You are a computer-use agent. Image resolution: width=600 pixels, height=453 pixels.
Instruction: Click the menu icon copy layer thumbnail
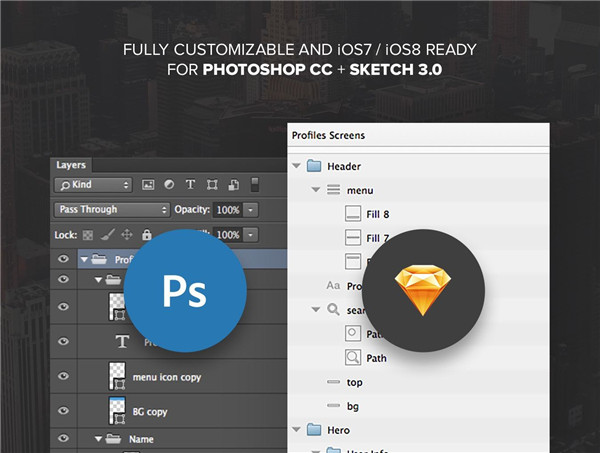click(x=117, y=376)
